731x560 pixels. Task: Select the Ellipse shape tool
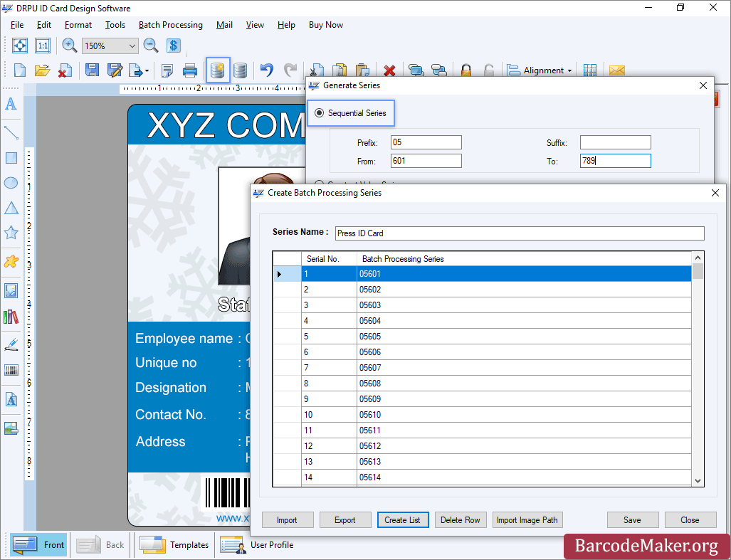11,183
